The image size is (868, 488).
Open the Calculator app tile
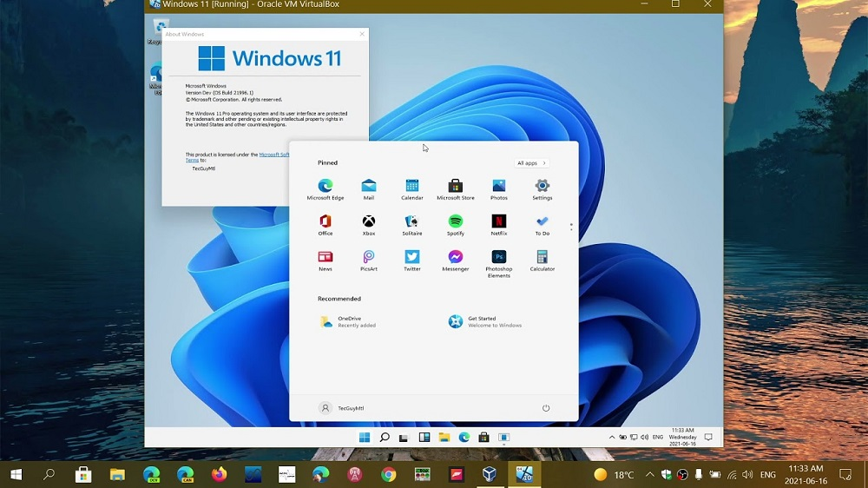coord(542,257)
